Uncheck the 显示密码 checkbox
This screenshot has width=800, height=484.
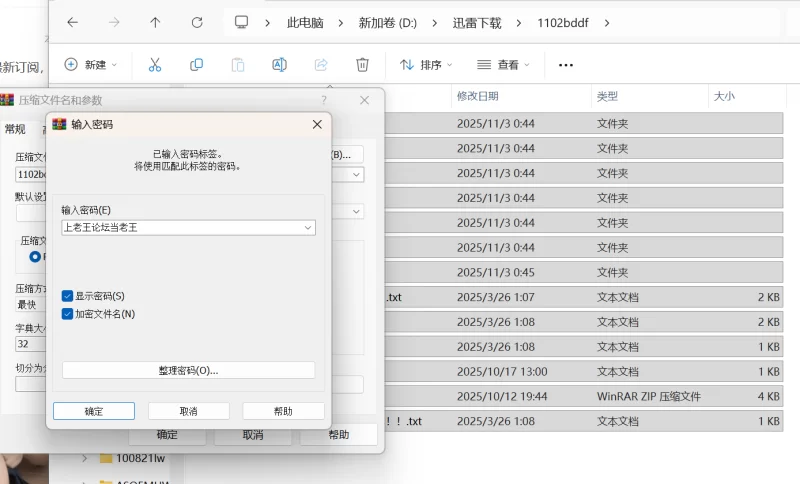click(x=67, y=296)
